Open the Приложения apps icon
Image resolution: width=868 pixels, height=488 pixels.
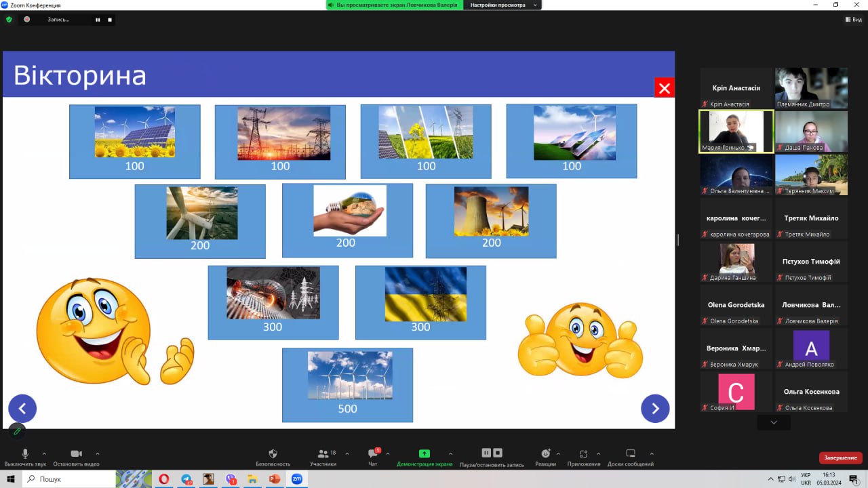(583, 454)
